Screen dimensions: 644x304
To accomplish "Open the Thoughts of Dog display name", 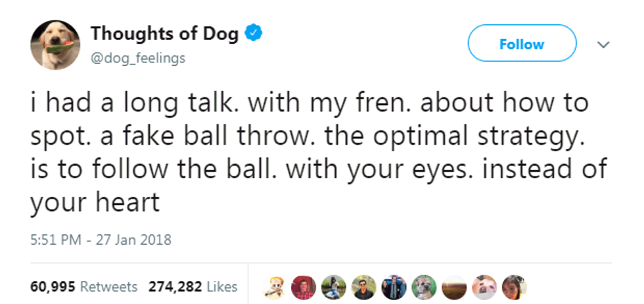I will [x=164, y=33].
